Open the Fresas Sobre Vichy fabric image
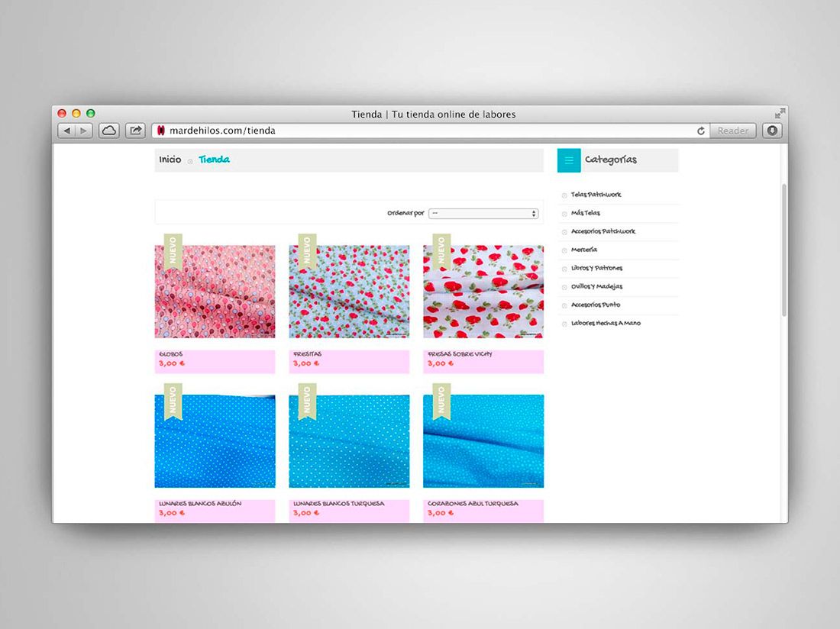 pyautogui.click(x=483, y=292)
